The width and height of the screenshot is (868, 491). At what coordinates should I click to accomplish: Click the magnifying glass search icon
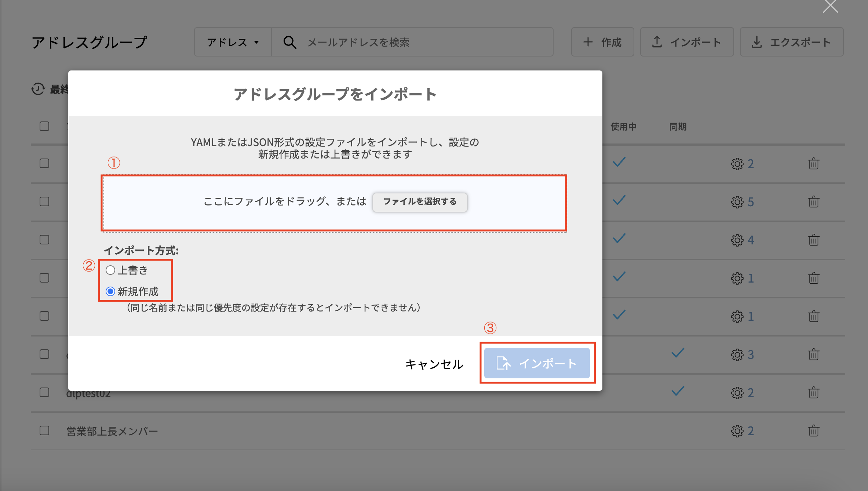pyautogui.click(x=290, y=42)
